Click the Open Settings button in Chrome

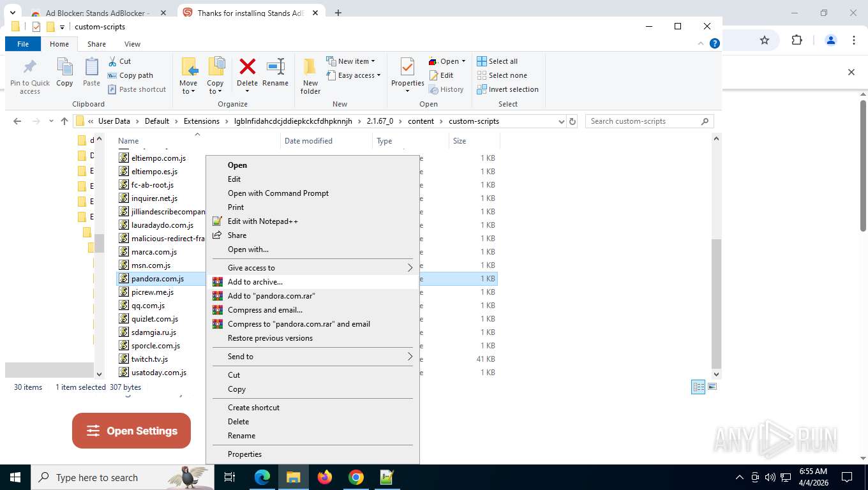pyautogui.click(x=131, y=431)
